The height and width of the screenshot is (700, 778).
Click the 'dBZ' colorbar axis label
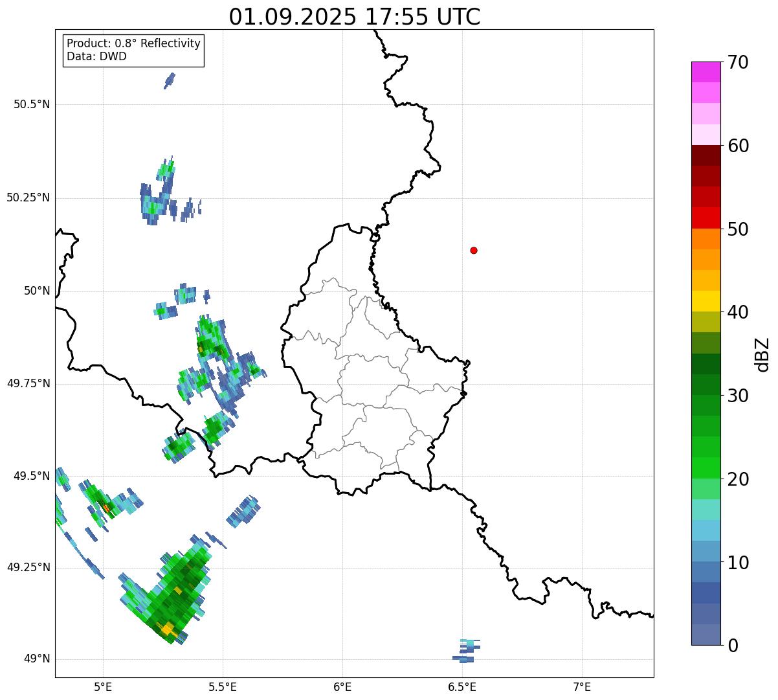tap(762, 354)
